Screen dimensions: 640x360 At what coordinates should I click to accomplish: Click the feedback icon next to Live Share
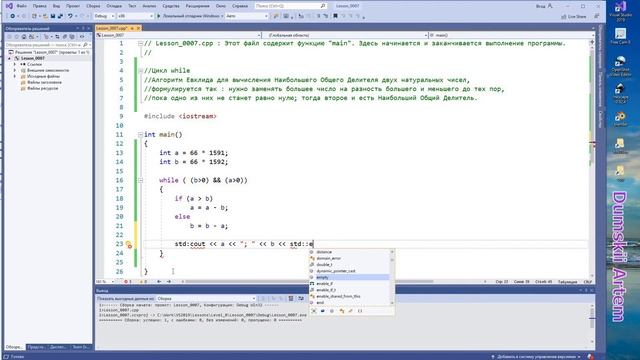click(596, 16)
